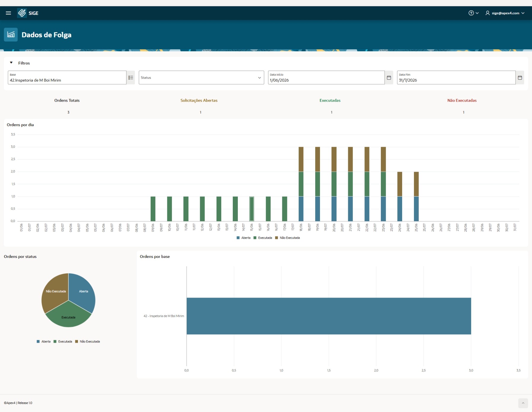This screenshot has width=532, height=412.
Task: Click the Ordens por base heading
Action: (155, 257)
